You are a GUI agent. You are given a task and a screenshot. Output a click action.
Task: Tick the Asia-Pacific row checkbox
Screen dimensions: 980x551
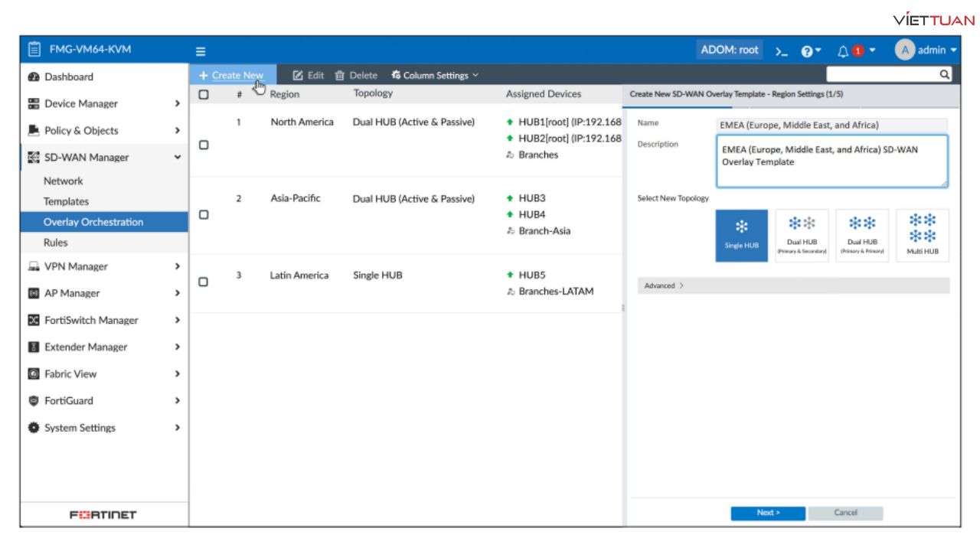click(x=204, y=215)
